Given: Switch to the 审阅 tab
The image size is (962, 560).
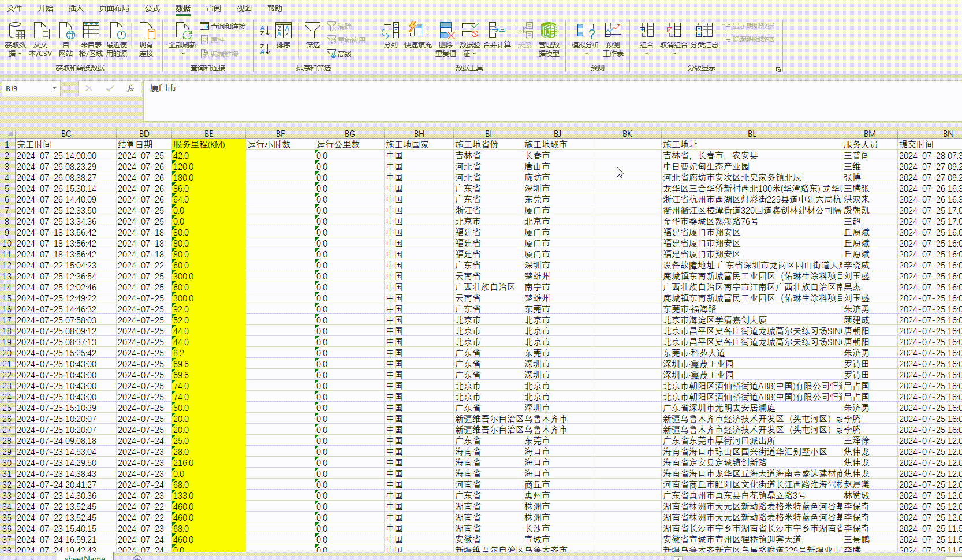Looking at the screenshot, I should [x=214, y=8].
